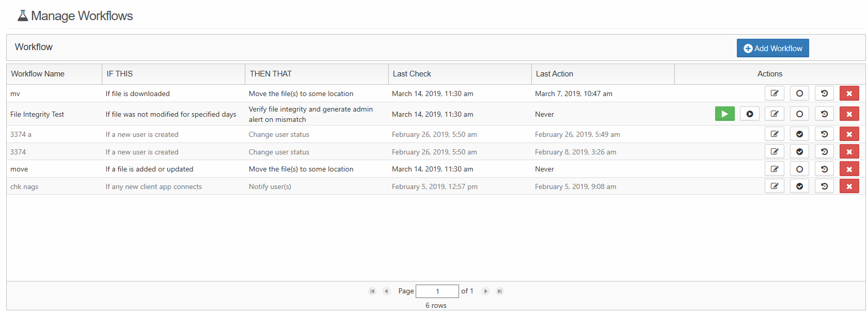
Task: Toggle checked circle for workflow actioned February 8
Action: point(799,151)
